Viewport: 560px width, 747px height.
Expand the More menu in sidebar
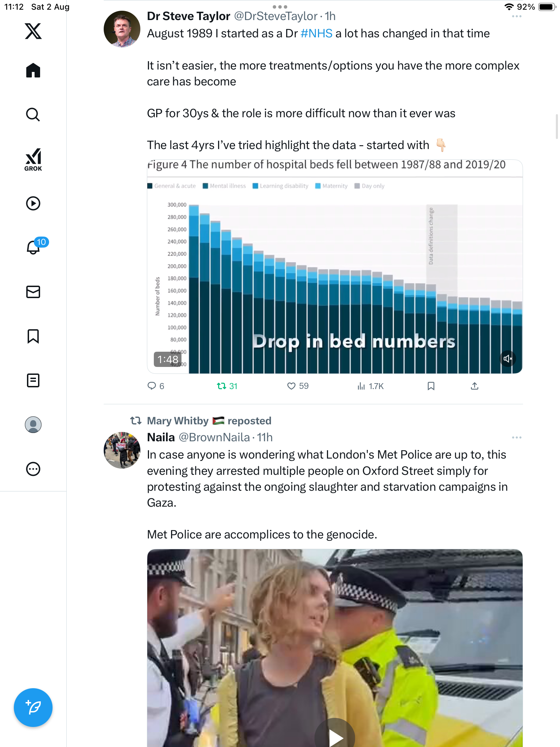33,469
